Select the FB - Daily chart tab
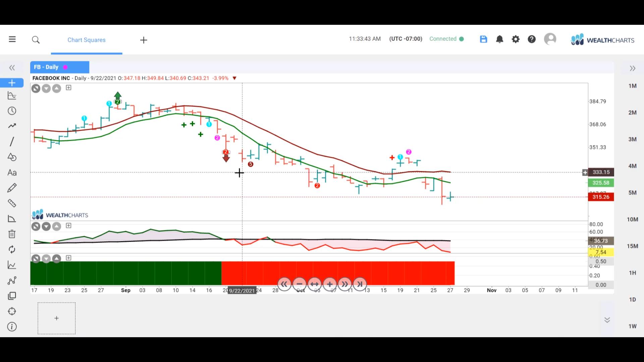 click(60, 67)
